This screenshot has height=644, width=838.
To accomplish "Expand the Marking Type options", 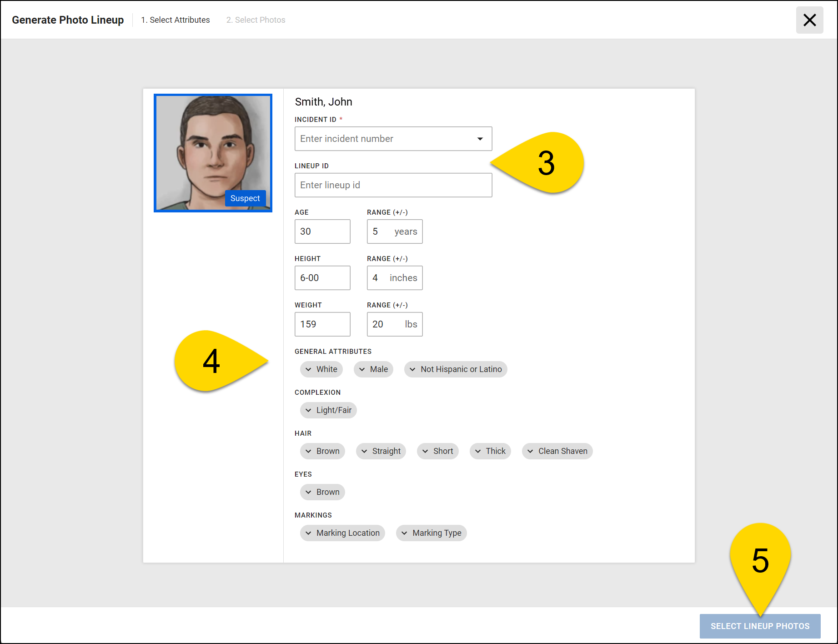I will (x=431, y=533).
